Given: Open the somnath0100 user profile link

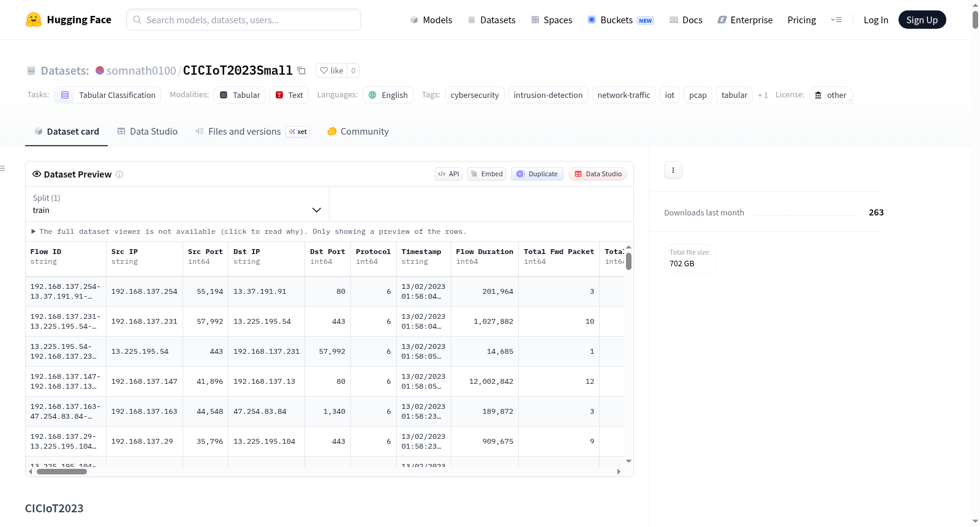Looking at the screenshot, I should 141,70.
